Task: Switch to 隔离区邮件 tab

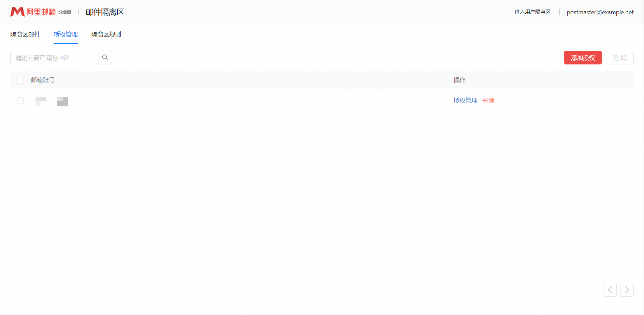Action: coord(25,34)
